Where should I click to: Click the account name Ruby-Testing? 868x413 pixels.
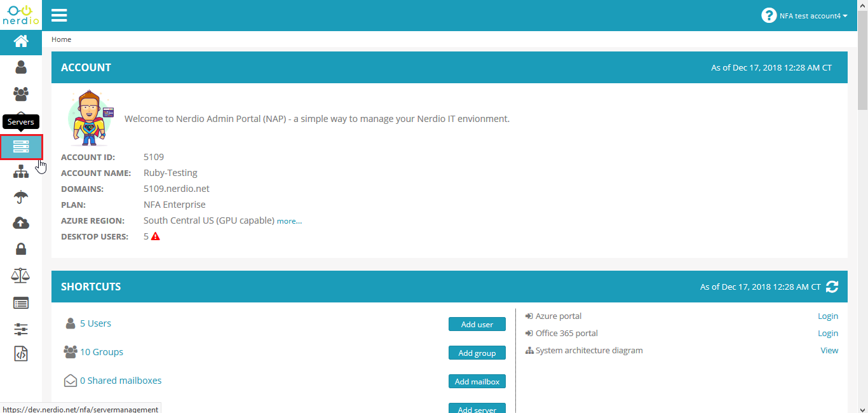[x=170, y=173]
